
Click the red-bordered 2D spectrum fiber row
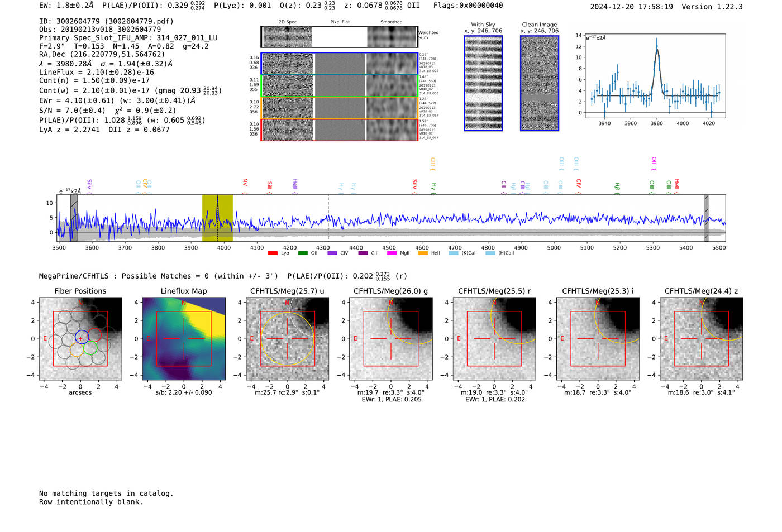point(340,130)
